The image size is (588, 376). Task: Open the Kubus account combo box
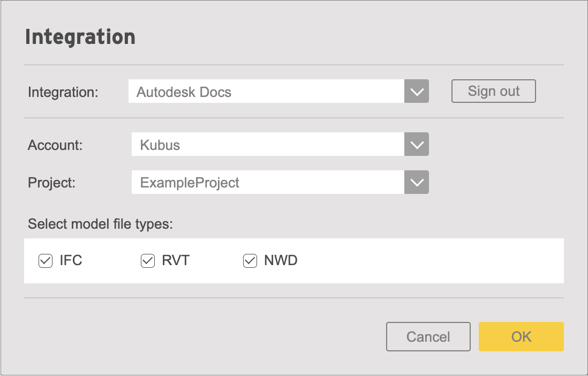280,144
